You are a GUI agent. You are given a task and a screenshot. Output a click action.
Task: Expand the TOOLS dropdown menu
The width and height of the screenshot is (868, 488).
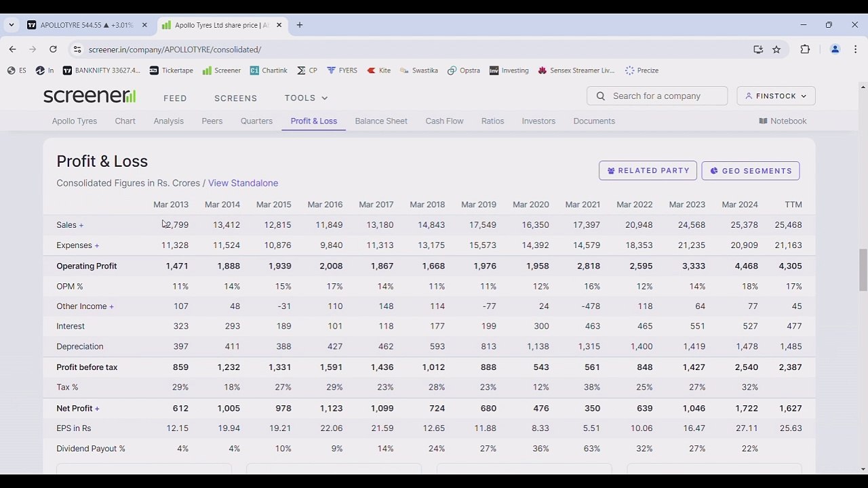point(307,98)
